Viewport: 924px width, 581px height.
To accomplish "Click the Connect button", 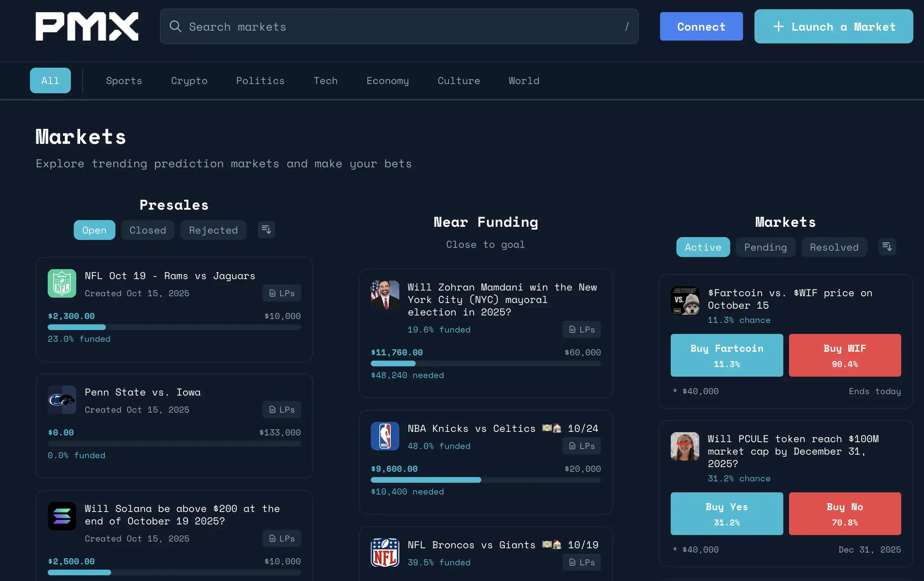I will 701,26.
